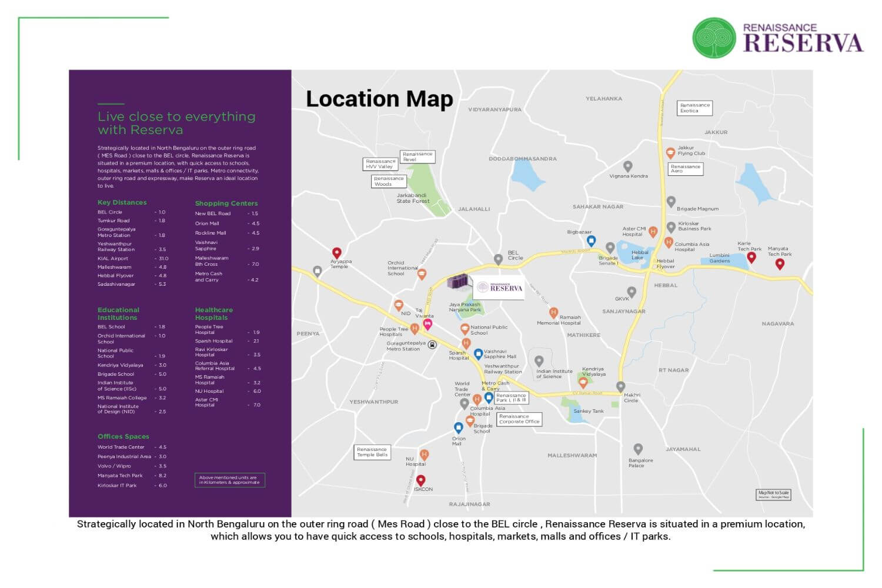The height and width of the screenshot is (588, 882).
Task: Click the GKVK grey map pin
Action: (632, 292)
